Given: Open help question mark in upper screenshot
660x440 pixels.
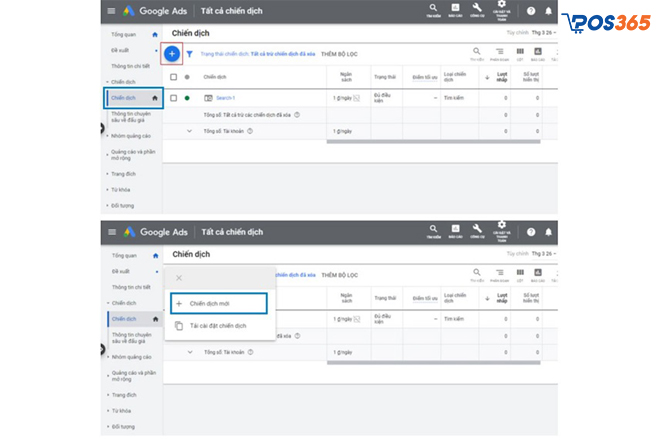Looking at the screenshot, I should point(531,11).
